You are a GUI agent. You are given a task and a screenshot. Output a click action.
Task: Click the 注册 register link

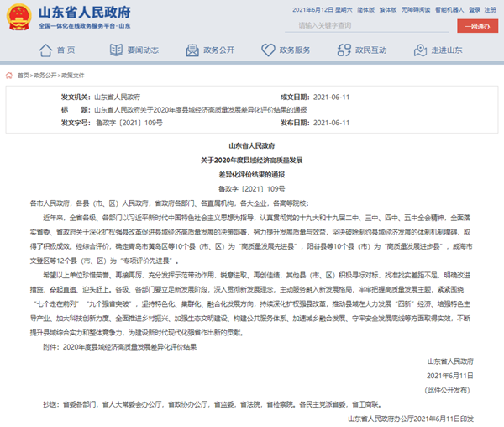coord(491,10)
